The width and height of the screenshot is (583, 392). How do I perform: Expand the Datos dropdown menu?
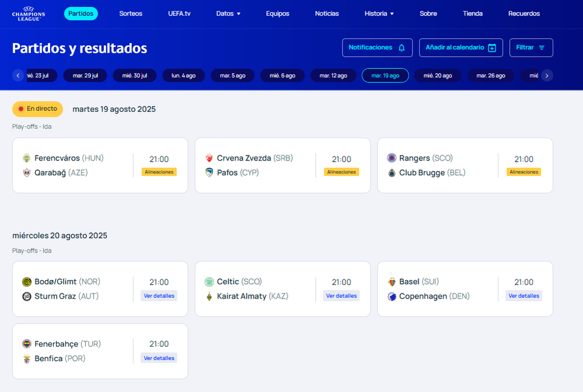[x=228, y=13]
